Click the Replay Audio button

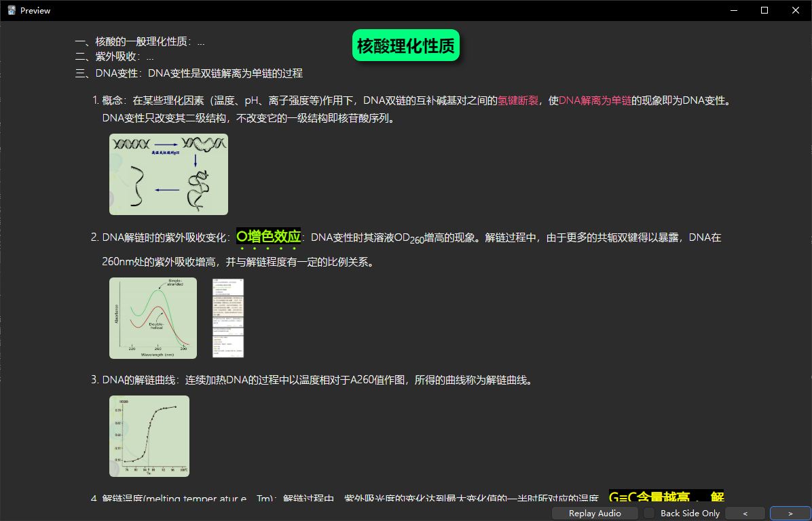(x=595, y=514)
